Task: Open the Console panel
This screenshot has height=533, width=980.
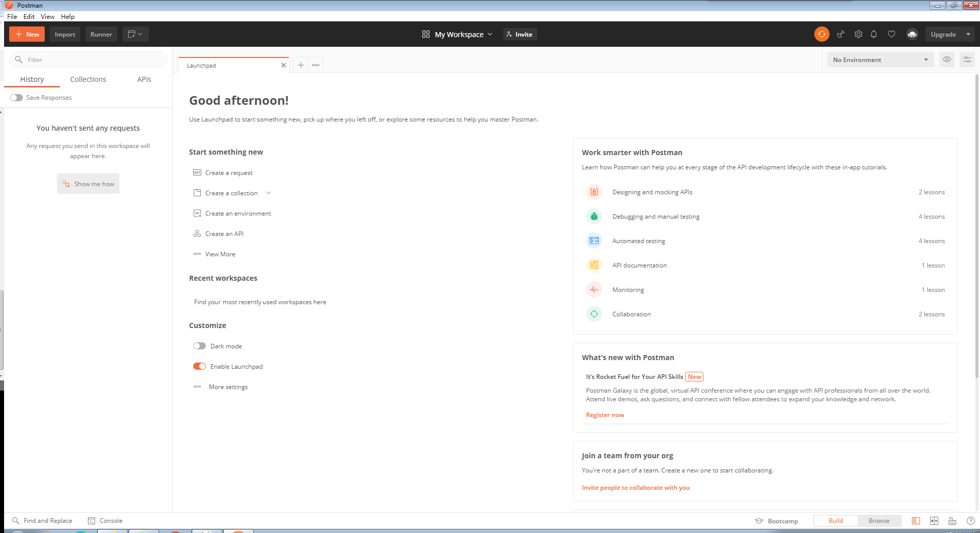Action: pyautogui.click(x=105, y=521)
